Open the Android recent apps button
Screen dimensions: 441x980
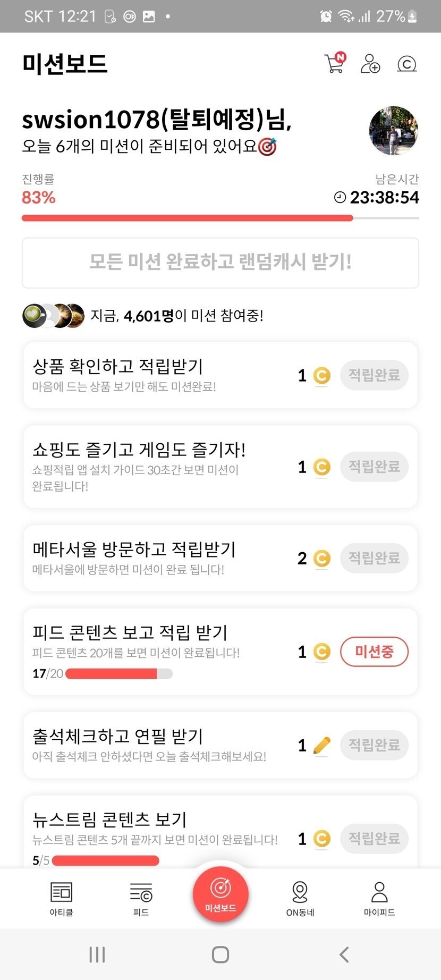tap(97, 954)
